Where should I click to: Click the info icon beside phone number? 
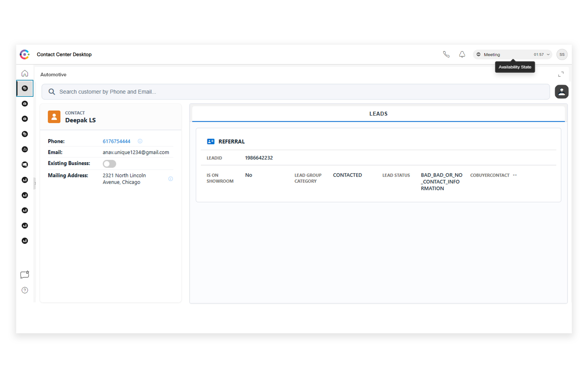point(140,141)
